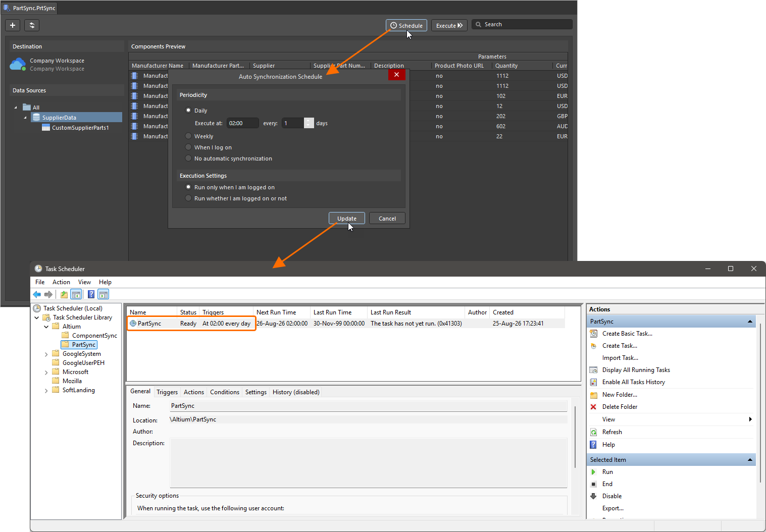Click the Task Scheduler (Local) clock icon
Screen dimensions: 766x532
[x=37, y=308]
